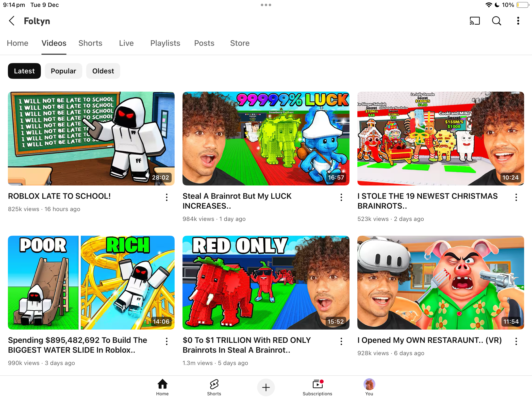Screen dimensions: 532x399
Task: Select the Oldest sort chip
Action: coord(103,71)
